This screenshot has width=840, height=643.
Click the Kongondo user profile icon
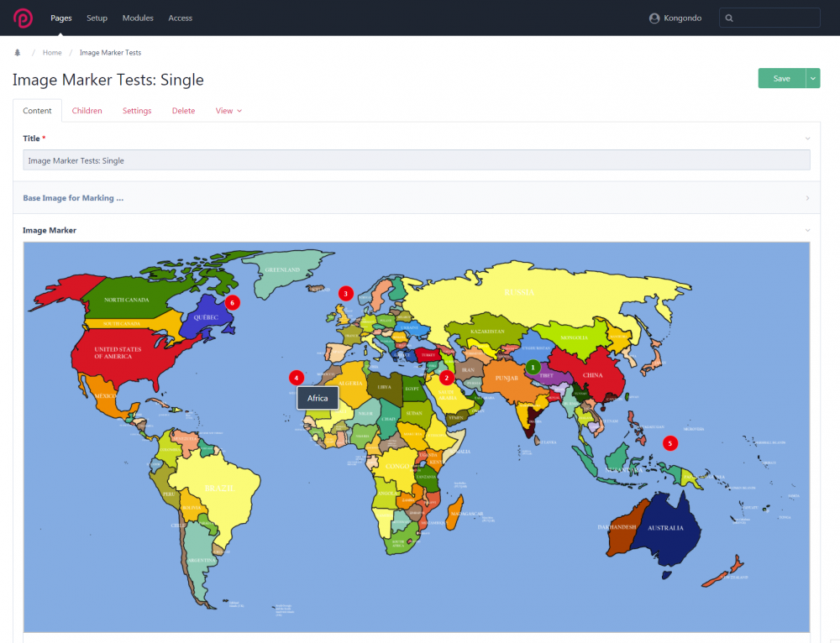point(655,18)
